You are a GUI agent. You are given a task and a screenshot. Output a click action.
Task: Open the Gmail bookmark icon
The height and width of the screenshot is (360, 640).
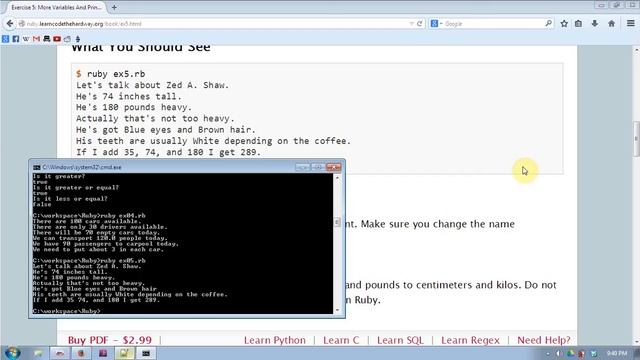click(36, 39)
